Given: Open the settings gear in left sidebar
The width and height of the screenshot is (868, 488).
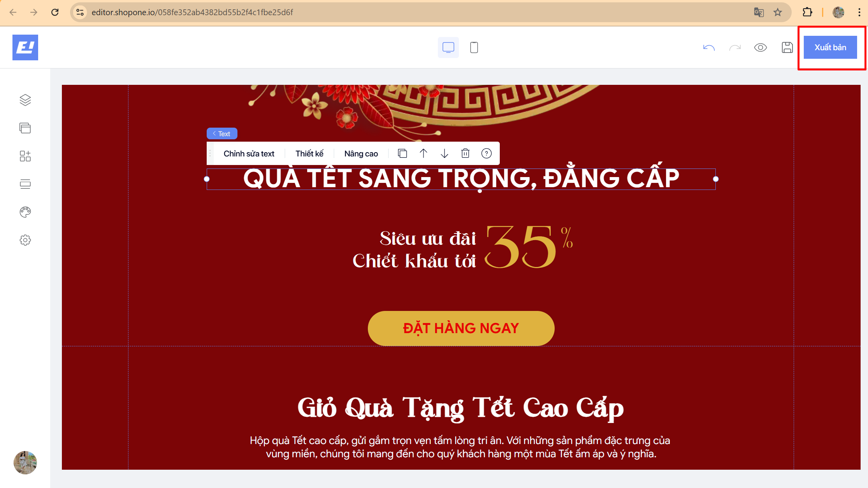Looking at the screenshot, I should coord(25,240).
